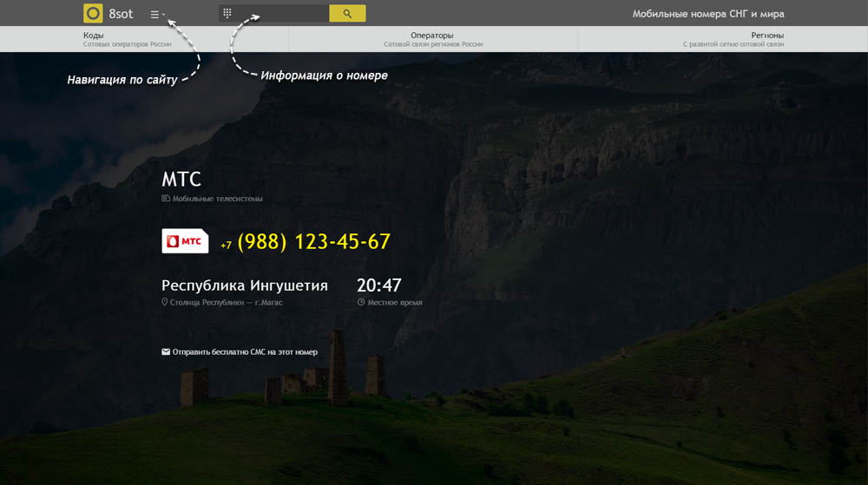The image size is (868, 485).
Task: Open 'Отправить бесплатно СМС на этот номер' link
Action: click(x=245, y=351)
